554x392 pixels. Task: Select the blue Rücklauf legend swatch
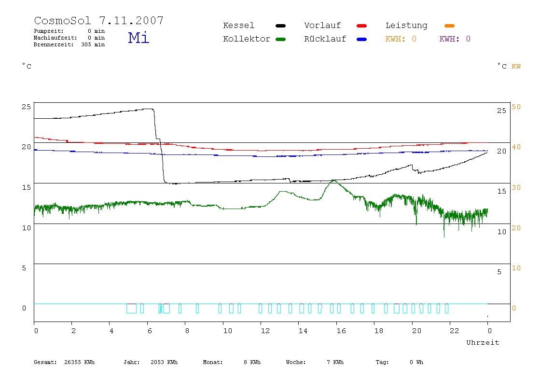[x=362, y=39]
